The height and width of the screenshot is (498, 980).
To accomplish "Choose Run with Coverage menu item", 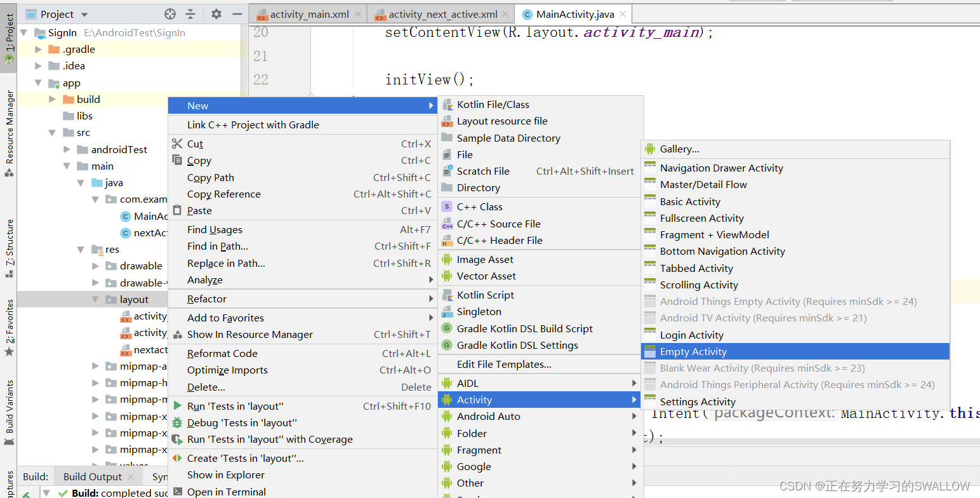I will (302, 439).
